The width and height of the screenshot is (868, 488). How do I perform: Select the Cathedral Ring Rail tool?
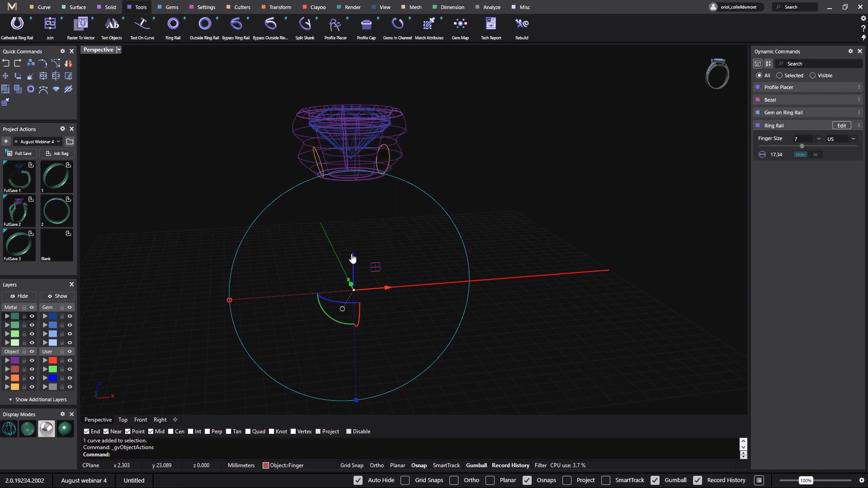[x=17, y=24]
